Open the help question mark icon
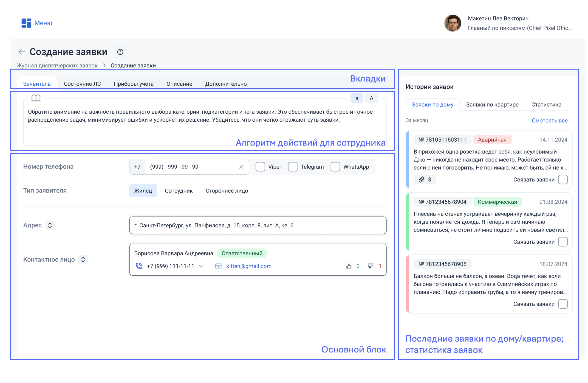The width and height of the screenshot is (588, 383). [x=121, y=52]
